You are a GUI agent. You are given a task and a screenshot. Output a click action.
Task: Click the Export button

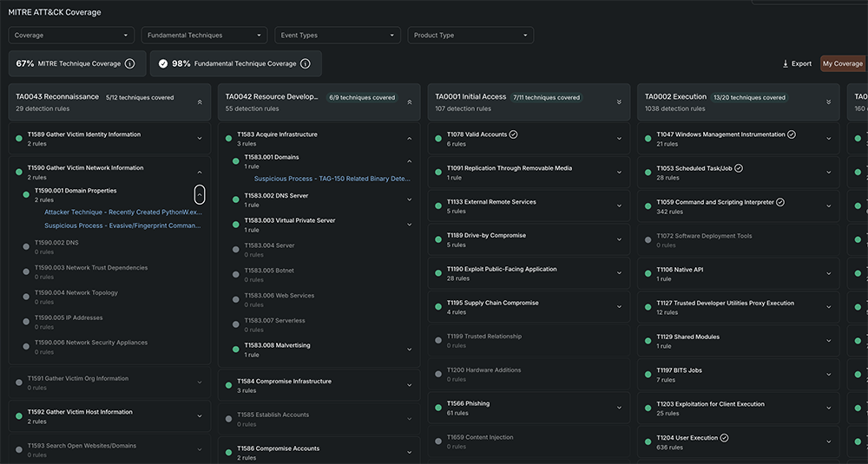[x=797, y=63]
